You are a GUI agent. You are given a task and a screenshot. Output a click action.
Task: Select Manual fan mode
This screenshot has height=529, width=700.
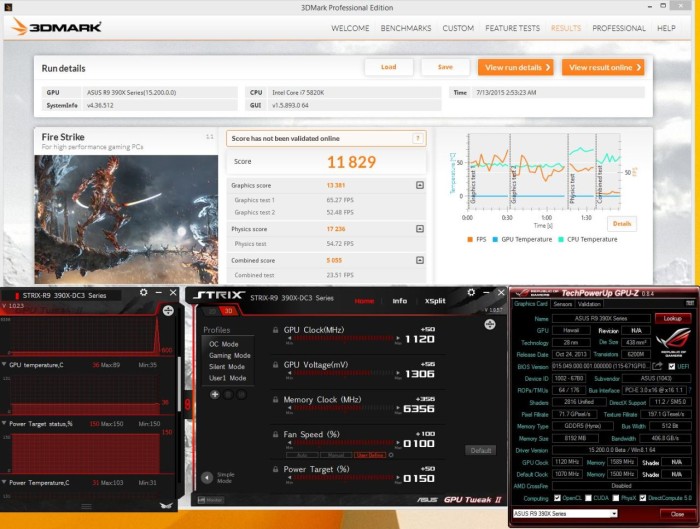click(x=336, y=455)
